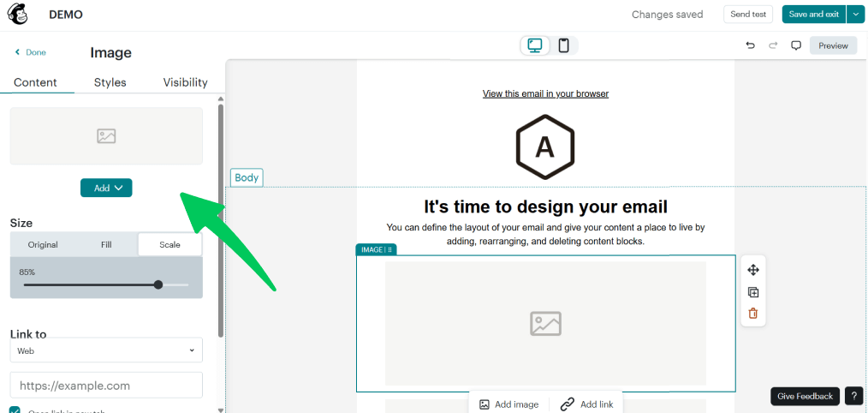Click Add link in floating toolbar

tap(586, 404)
